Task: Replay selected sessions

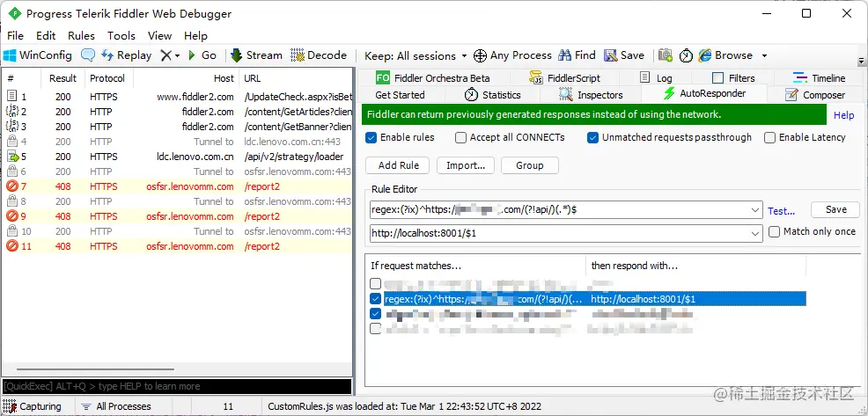Action: 127,55
